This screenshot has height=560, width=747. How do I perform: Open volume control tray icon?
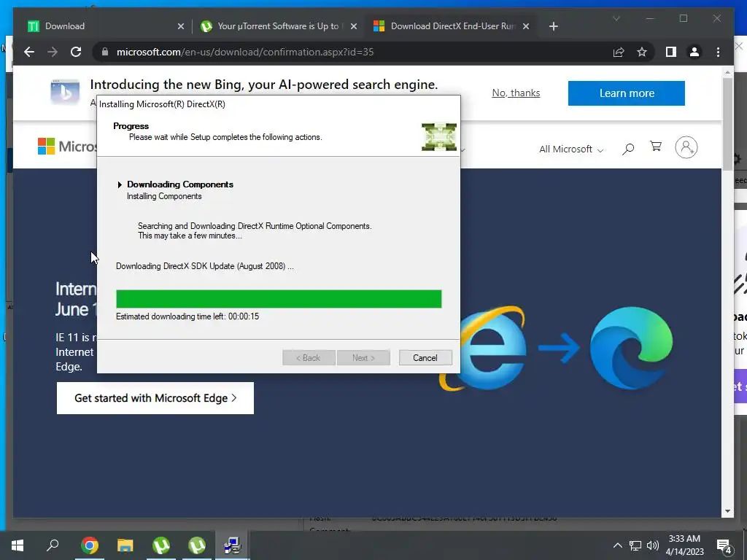[653, 545]
